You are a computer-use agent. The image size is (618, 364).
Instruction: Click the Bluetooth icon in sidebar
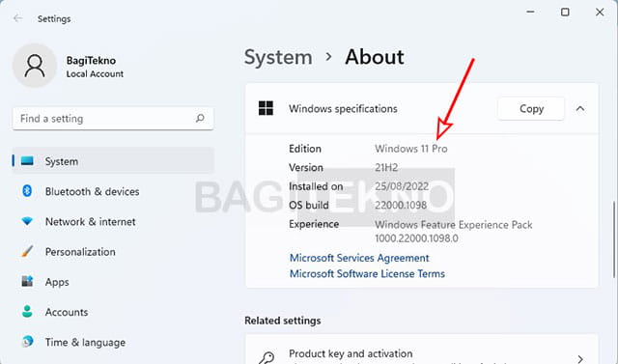coord(27,191)
